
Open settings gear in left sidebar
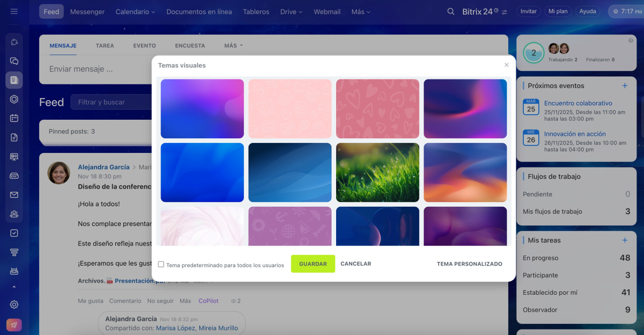14,304
